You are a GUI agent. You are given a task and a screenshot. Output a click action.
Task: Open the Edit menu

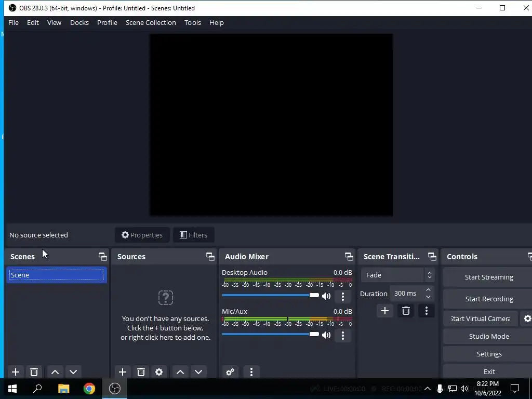tap(33, 23)
